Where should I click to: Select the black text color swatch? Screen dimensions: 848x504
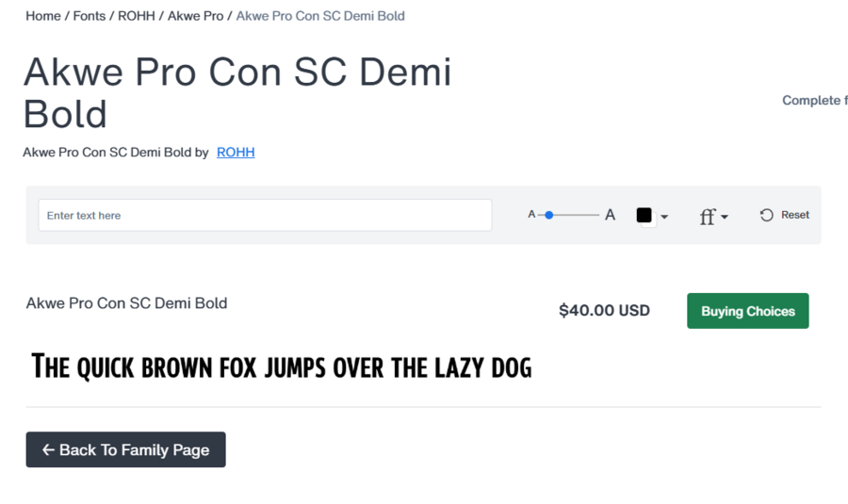pyautogui.click(x=644, y=215)
